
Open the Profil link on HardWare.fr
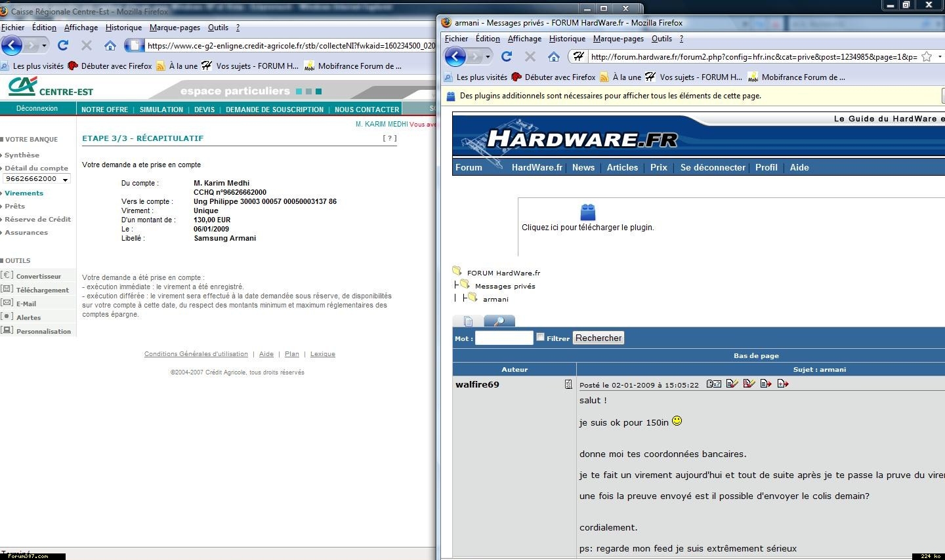pyautogui.click(x=766, y=167)
